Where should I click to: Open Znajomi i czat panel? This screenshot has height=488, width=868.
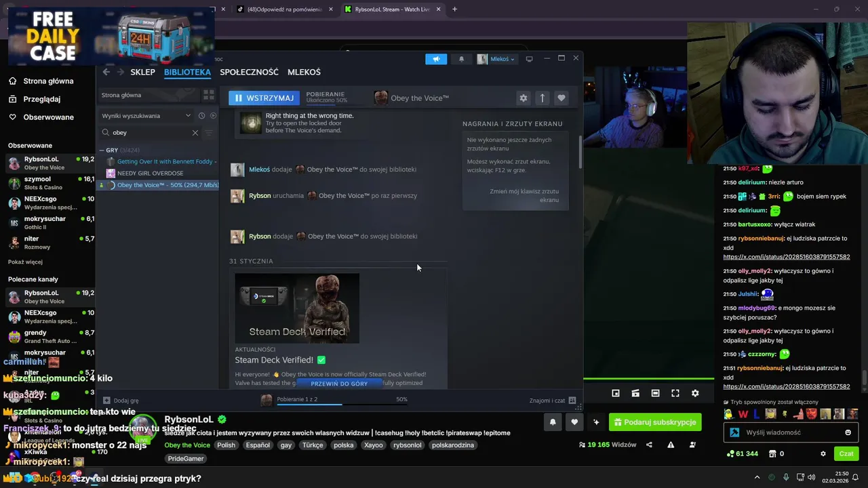[552, 401]
